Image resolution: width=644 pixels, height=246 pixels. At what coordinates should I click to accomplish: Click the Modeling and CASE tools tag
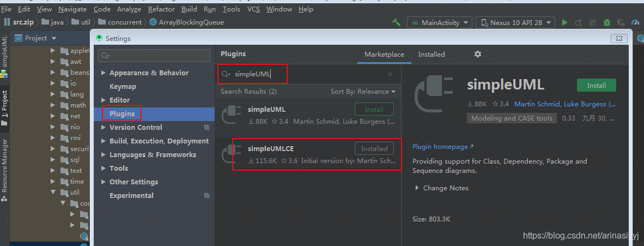click(512, 118)
